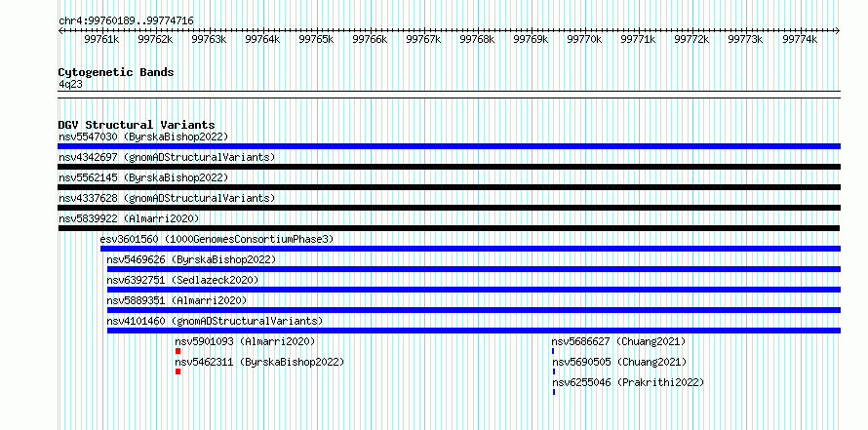868x430 pixels.
Task: Open nsv5469626 (ByrskaBishop2022) label
Action: (191, 259)
